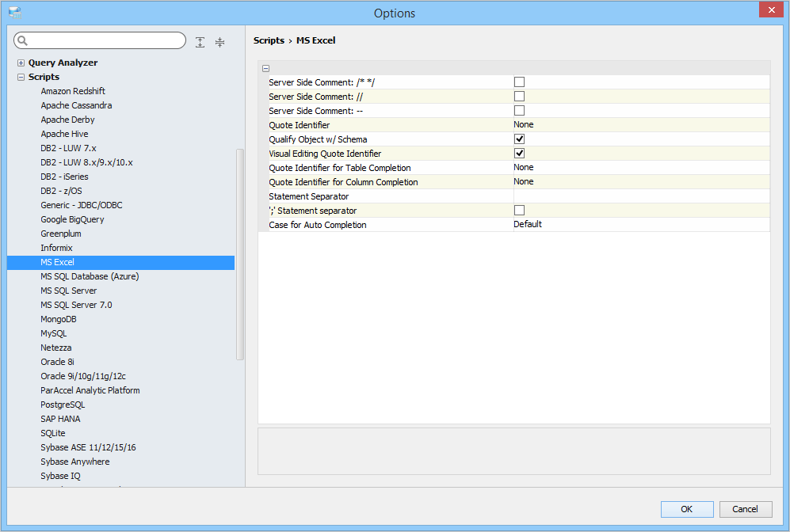The image size is (790, 532).
Task: Click the Statement Separator value field
Action: click(x=641, y=196)
